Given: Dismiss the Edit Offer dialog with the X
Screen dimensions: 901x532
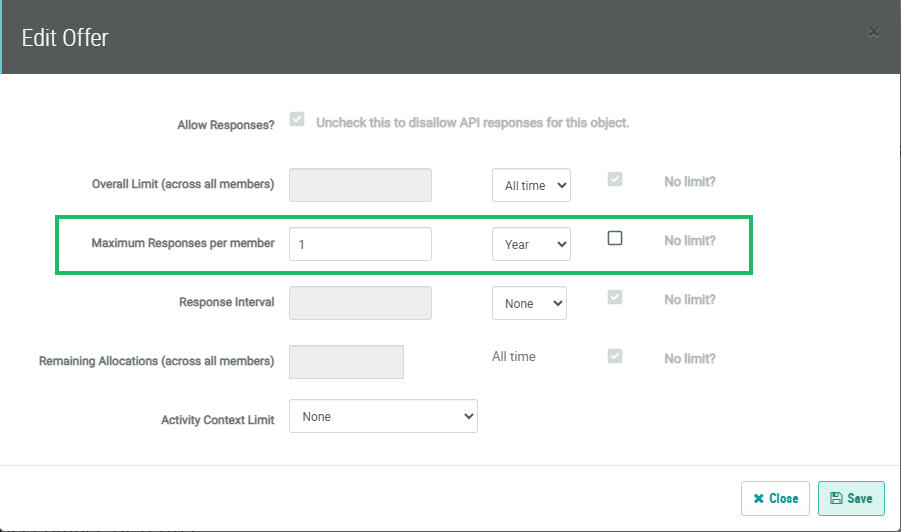Looking at the screenshot, I should (x=873, y=32).
